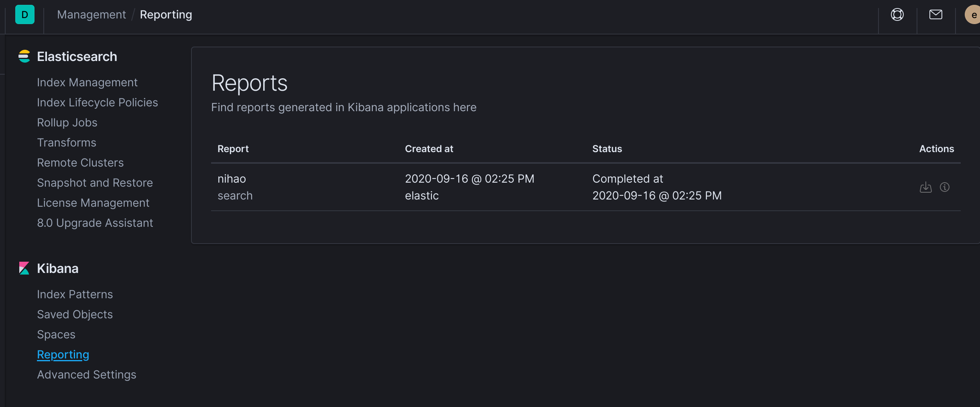Select the Reporting breadcrumb
The height and width of the screenshot is (407, 980).
pos(166,14)
